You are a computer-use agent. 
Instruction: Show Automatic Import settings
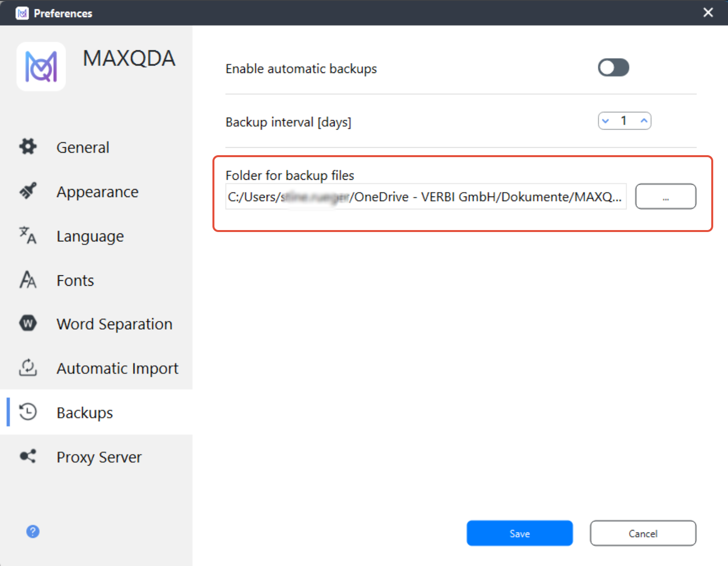point(96,368)
